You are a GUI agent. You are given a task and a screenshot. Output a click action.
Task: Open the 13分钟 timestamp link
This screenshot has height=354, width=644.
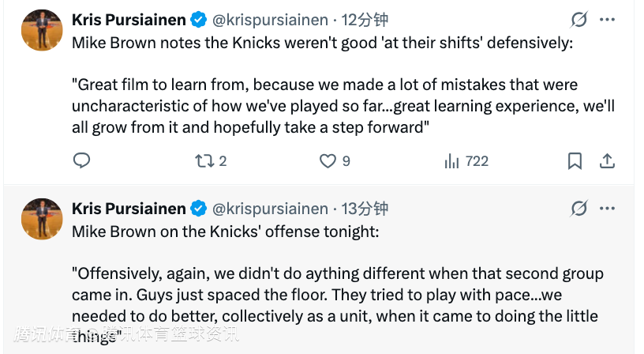(x=365, y=209)
